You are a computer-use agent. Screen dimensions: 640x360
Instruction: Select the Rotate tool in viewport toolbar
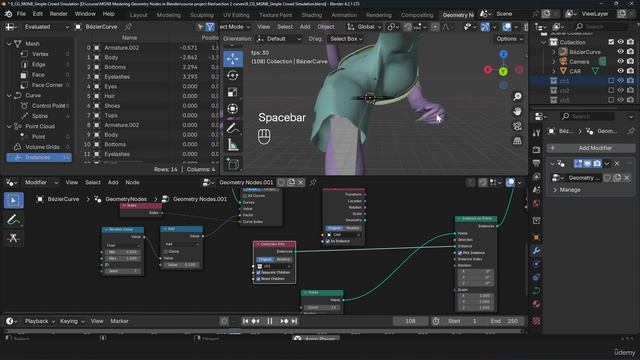pyautogui.click(x=233, y=76)
